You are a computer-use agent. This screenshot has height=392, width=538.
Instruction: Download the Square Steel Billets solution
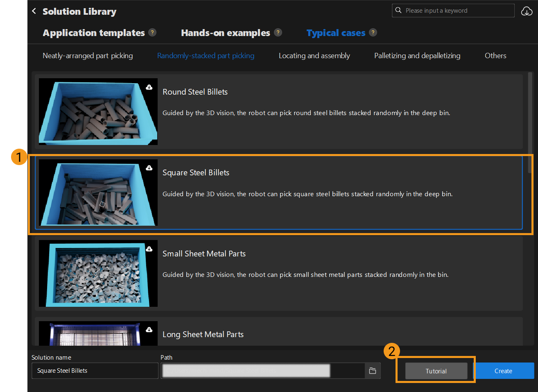[x=149, y=168]
